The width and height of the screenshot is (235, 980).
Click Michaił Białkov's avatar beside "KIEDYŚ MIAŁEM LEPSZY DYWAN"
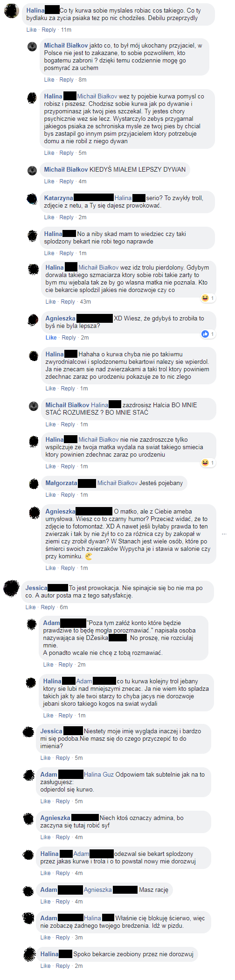[x=32, y=171]
